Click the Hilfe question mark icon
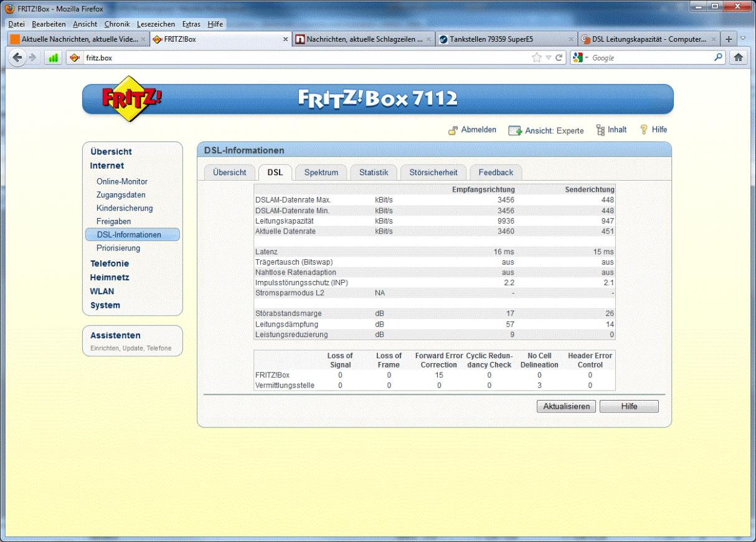Image resolution: width=756 pixels, height=542 pixels. pyautogui.click(x=644, y=130)
